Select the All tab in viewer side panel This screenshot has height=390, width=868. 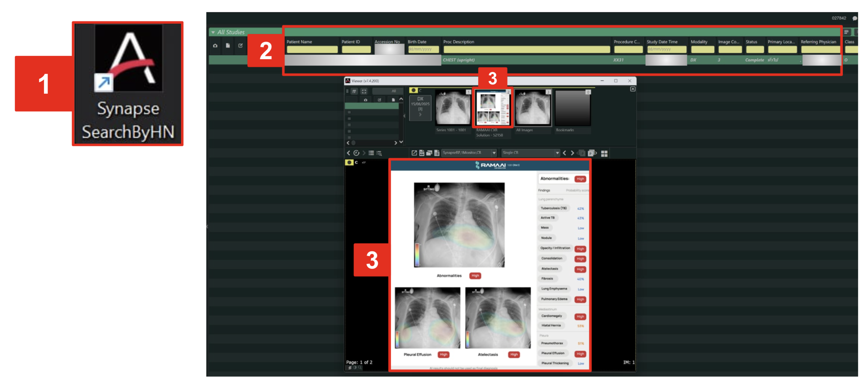coord(393,91)
